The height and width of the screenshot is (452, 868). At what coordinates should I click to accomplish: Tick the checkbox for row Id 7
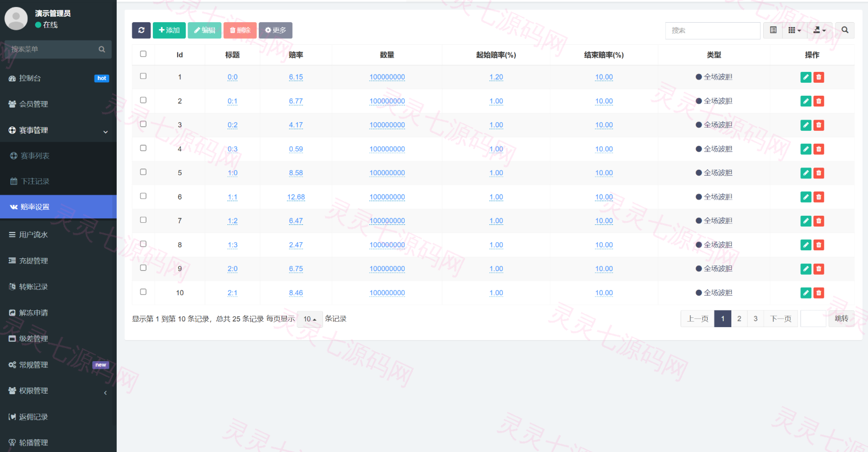143,220
